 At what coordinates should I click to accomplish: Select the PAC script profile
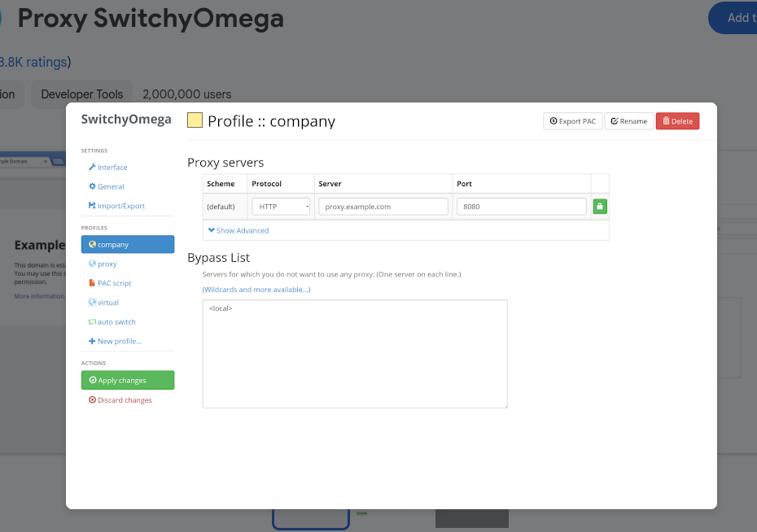(x=110, y=283)
